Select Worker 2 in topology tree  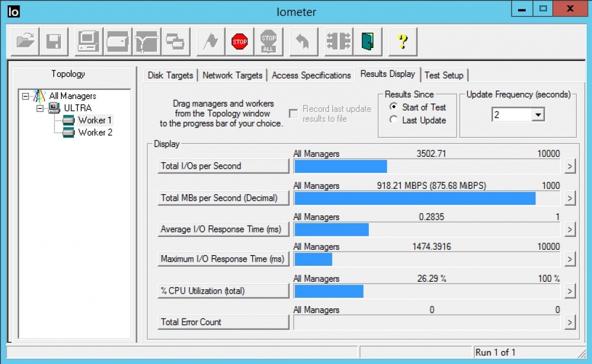tap(95, 133)
